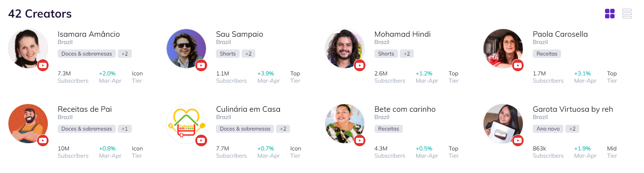
Task: Click YouTube badge on Culinária em Casa logo
Action: point(201,140)
